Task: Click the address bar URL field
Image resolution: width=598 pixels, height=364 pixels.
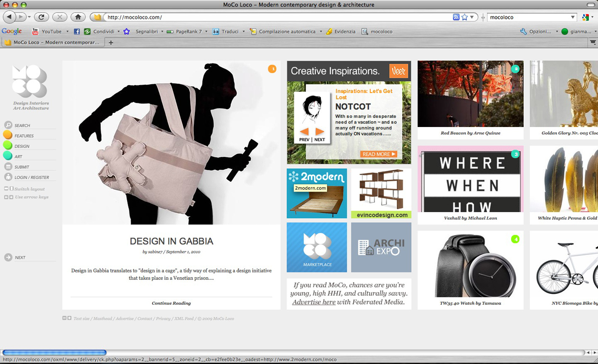Action: (279, 17)
